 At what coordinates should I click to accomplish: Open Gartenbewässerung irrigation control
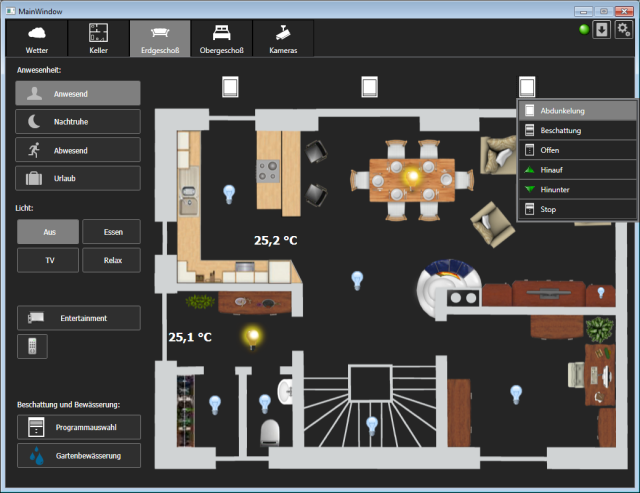(x=79, y=455)
